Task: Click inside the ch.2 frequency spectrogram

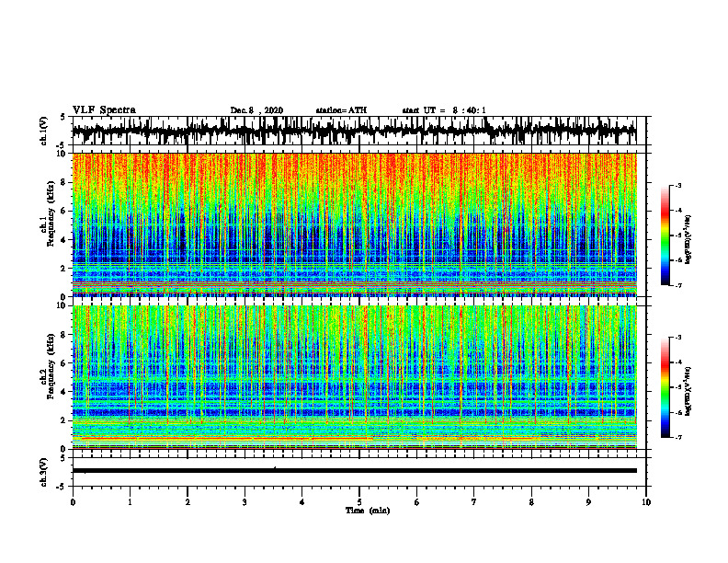Action: point(354,377)
